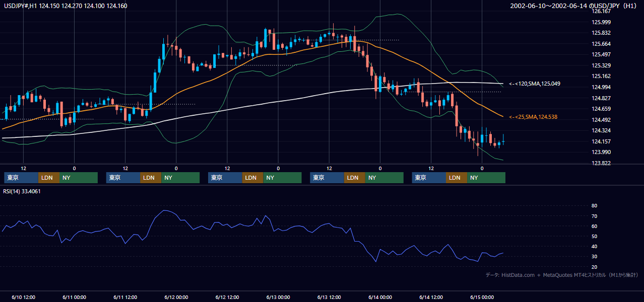
Task: Click the 125.329 price axis value
Action: tap(601, 65)
